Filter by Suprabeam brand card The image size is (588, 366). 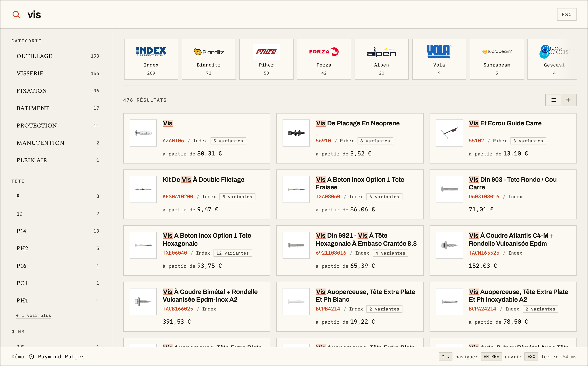[497, 59]
